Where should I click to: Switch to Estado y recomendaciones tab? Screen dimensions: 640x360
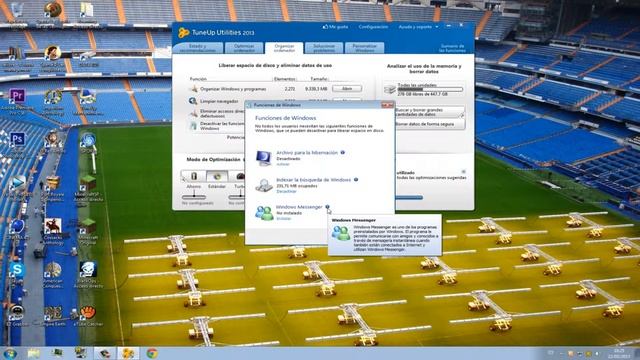(x=198, y=48)
